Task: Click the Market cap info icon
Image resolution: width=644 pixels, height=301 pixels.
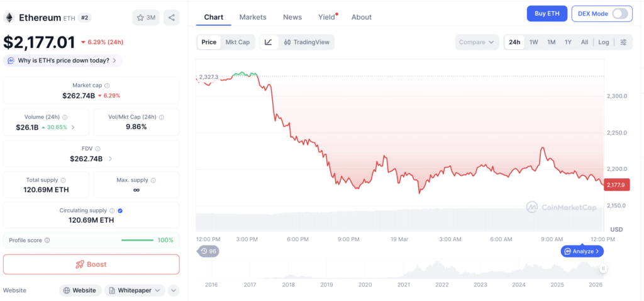Action: (x=107, y=86)
